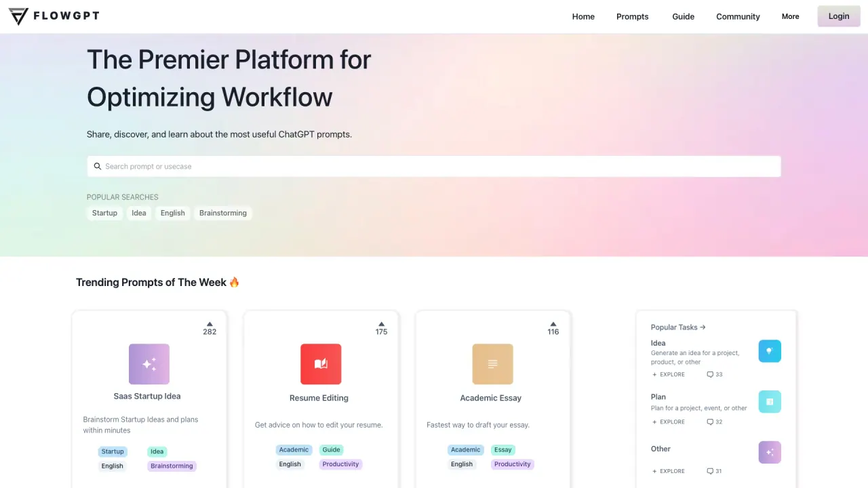The image size is (868, 488).
Task: Select the Brainstorming popular search chip
Action: point(223,213)
